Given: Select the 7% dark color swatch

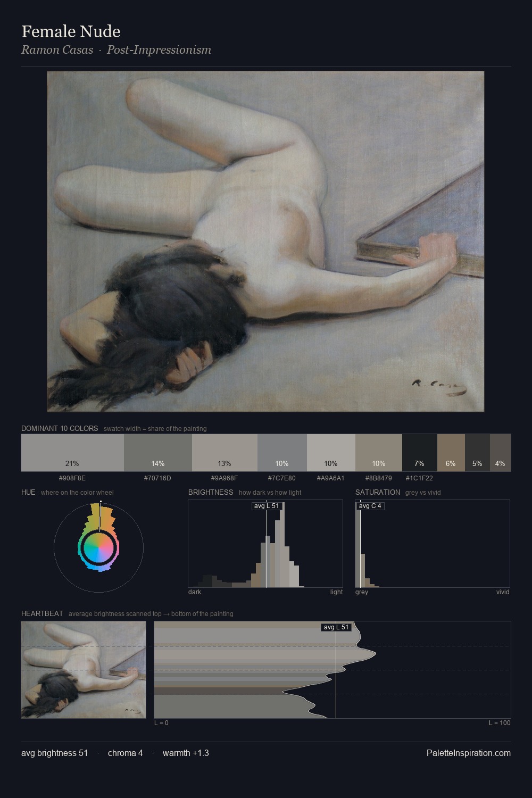Looking at the screenshot, I should tap(420, 453).
